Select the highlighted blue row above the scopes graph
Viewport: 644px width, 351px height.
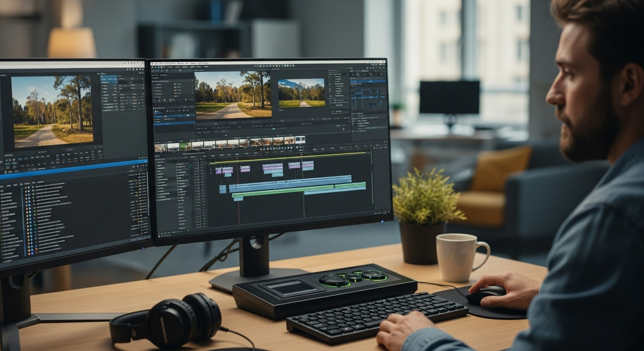[x=368, y=81]
